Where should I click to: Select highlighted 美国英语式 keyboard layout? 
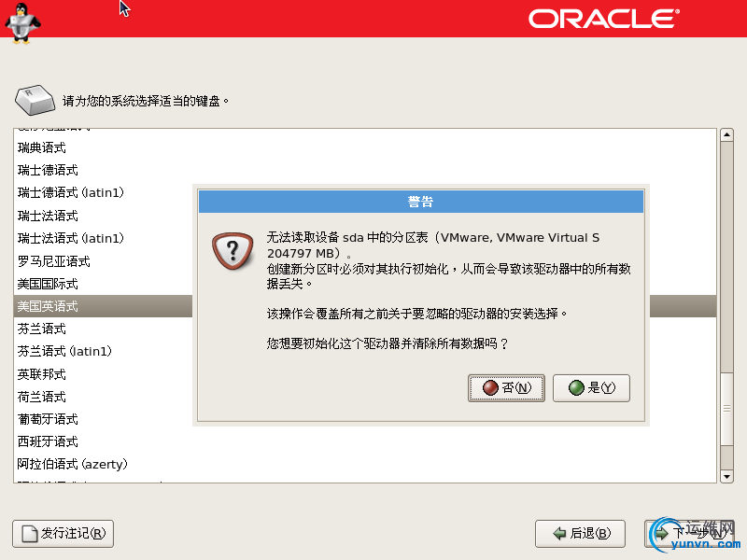coord(104,306)
